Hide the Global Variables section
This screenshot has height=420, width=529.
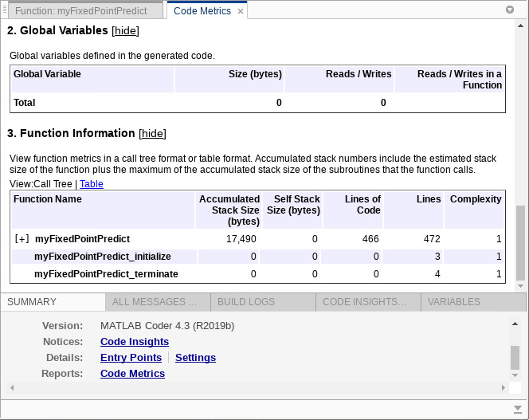point(125,31)
